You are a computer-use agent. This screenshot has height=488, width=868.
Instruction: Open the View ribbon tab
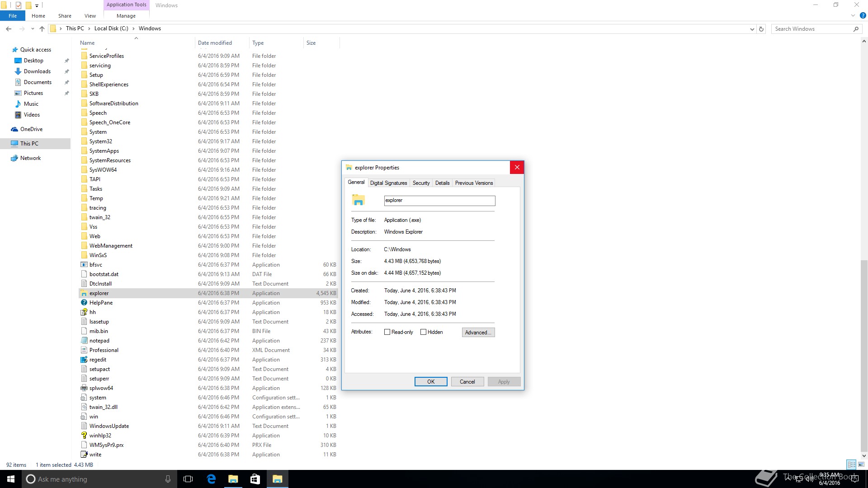pos(90,16)
